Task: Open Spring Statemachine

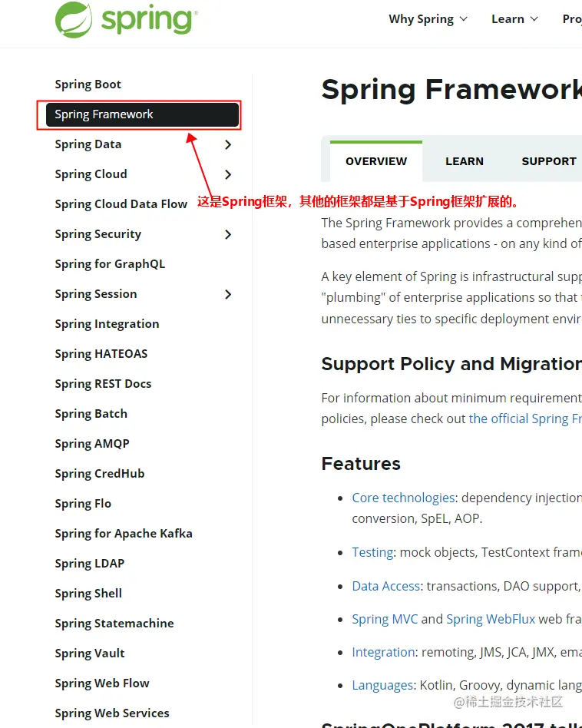Action: pos(114,624)
